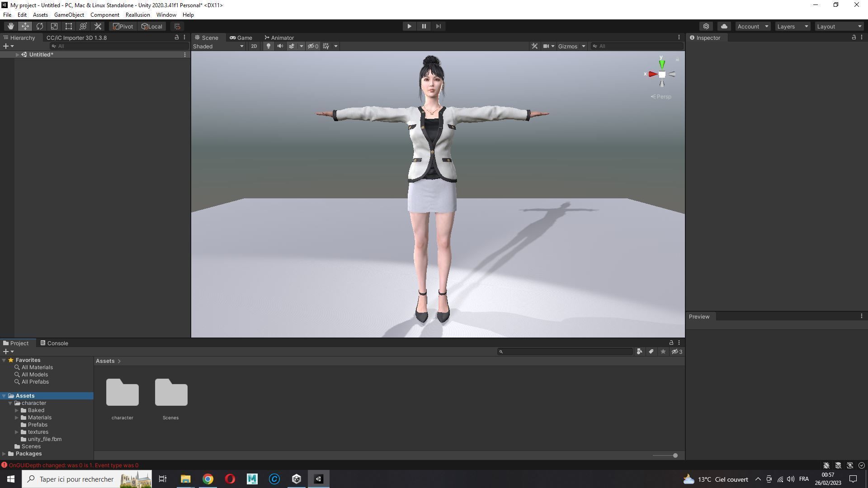Screen dimensions: 868x488
Task: Select the Rect Transform tool
Action: click(69, 26)
